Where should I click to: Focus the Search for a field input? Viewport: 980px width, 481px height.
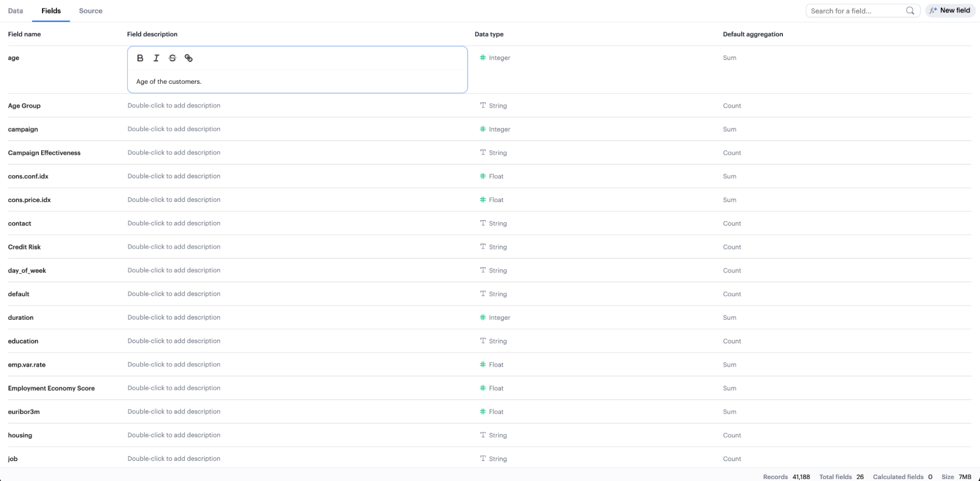pos(855,11)
